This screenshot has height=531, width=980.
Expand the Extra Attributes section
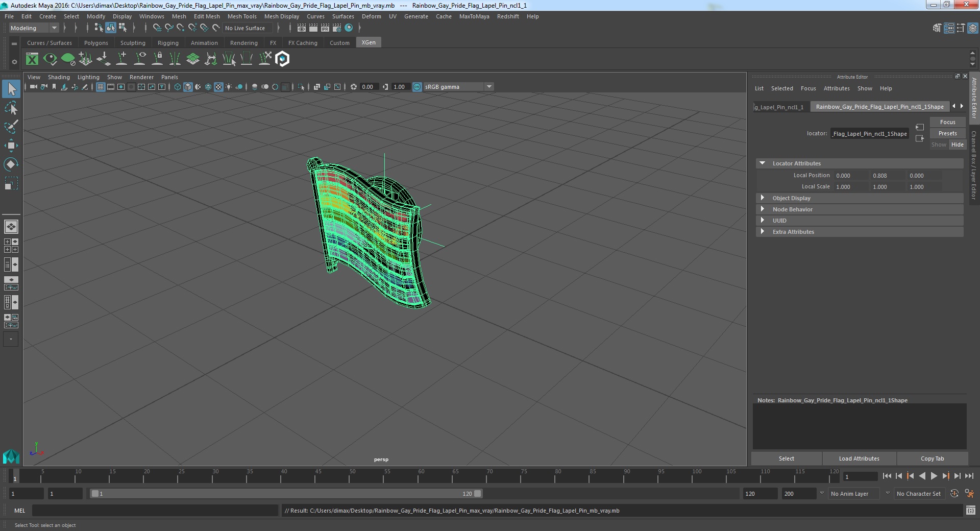[762, 232]
